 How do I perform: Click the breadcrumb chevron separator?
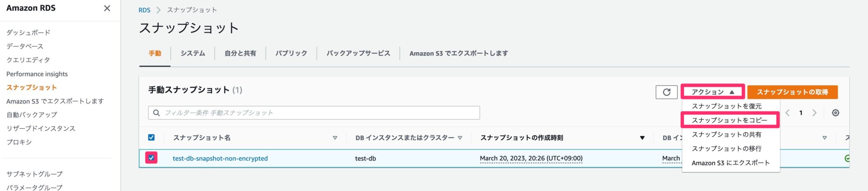[x=159, y=10]
